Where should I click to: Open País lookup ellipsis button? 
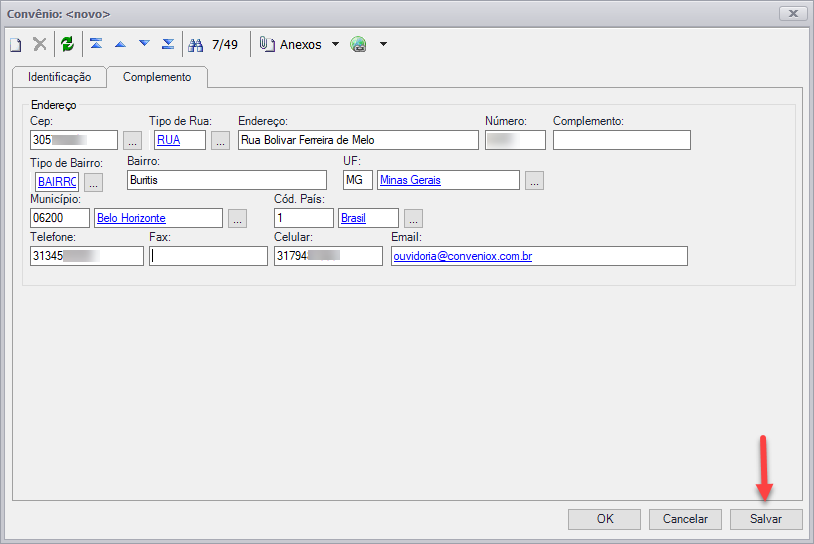pos(413,219)
